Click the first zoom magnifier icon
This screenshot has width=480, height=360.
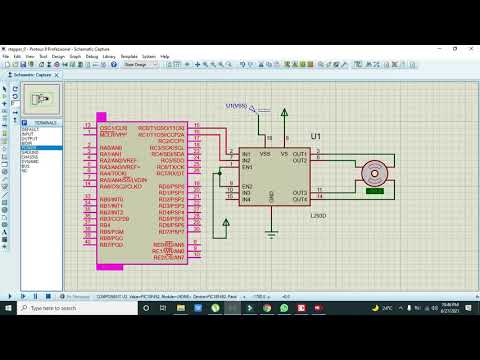pos(206,64)
